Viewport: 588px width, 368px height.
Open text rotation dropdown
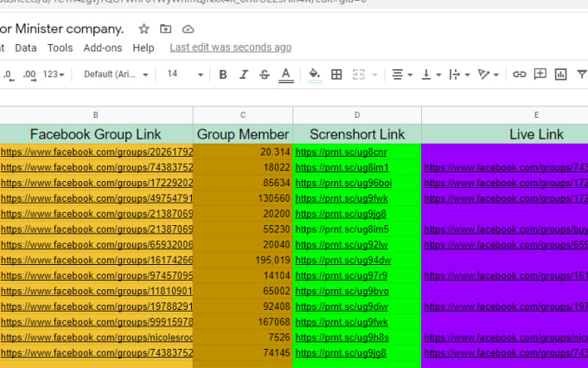[x=488, y=74]
